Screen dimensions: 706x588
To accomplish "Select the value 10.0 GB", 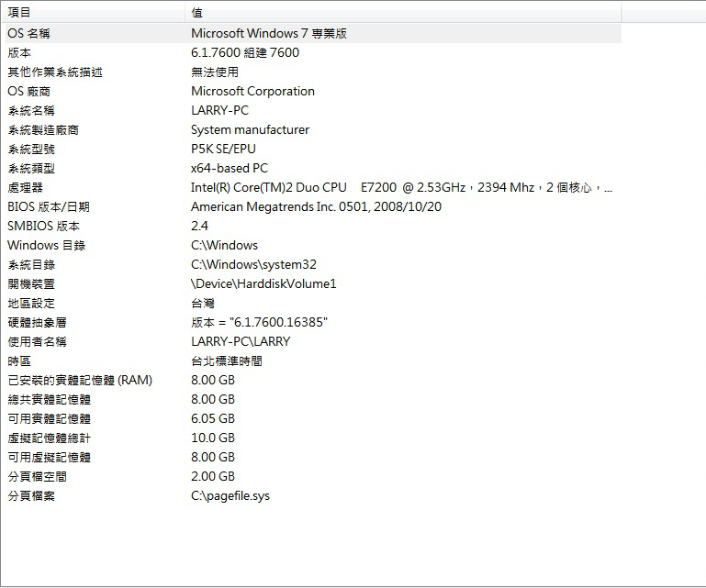I will [213, 438].
